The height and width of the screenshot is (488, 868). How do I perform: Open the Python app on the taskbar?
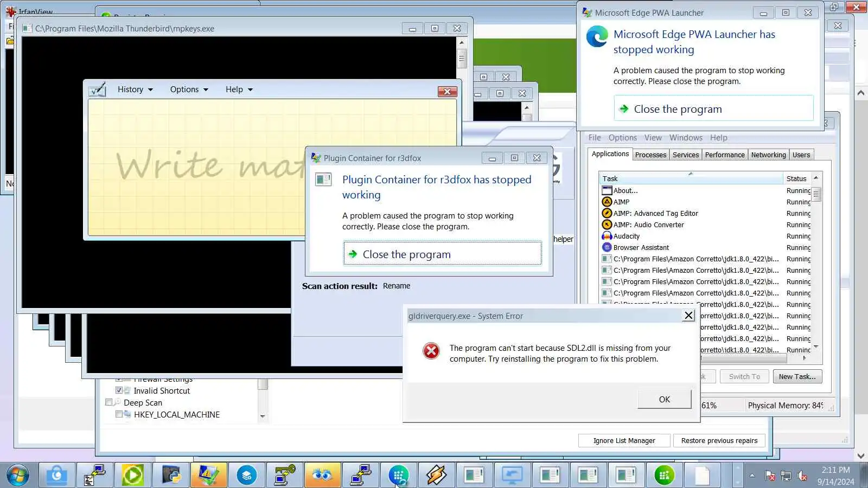click(x=171, y=476)
